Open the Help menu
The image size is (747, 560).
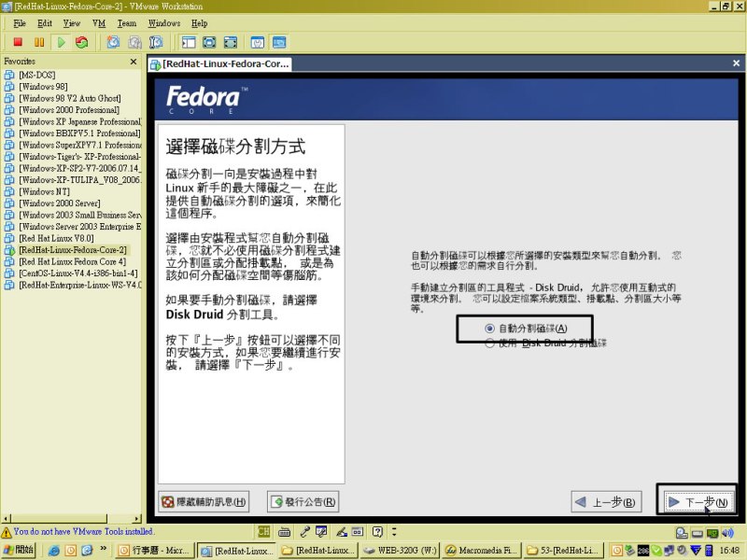200,23
